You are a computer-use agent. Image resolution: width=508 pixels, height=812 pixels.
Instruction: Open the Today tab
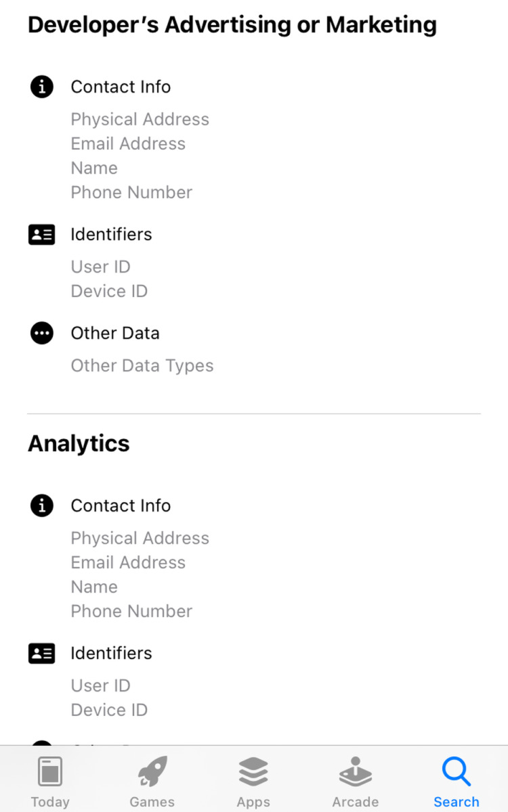(50, 782)
